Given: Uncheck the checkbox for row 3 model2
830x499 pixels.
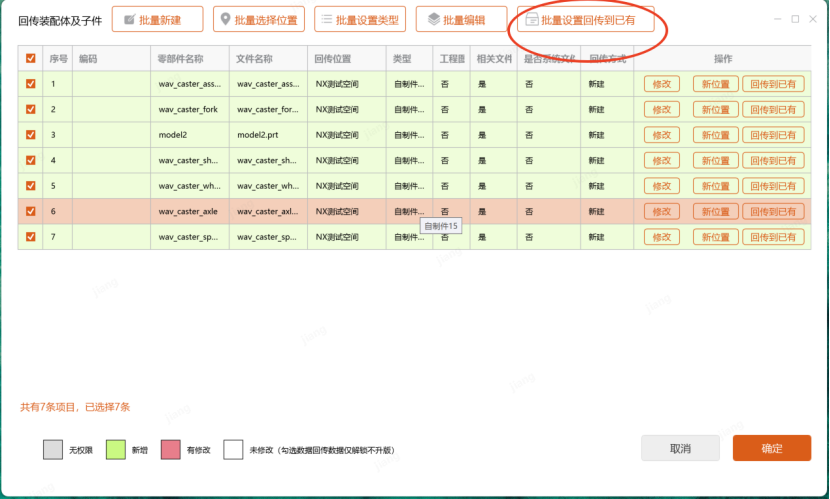Looking at the screenshot, I should tap(30, 135).
